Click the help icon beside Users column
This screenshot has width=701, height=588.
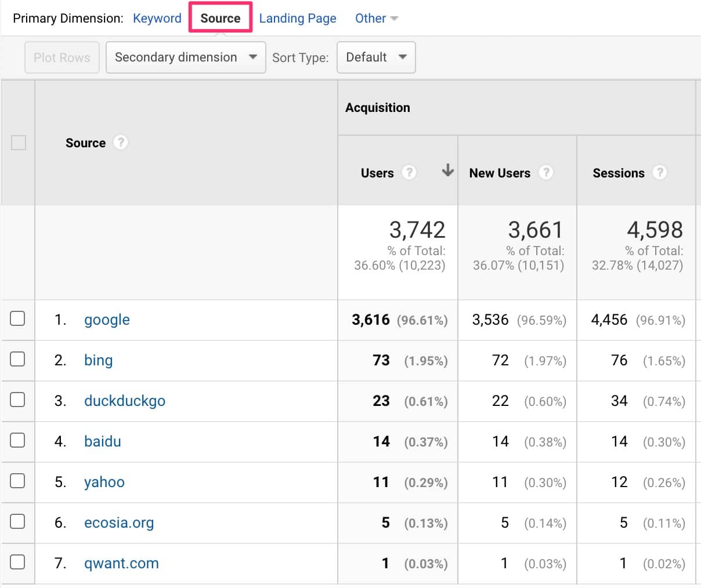[409, 173]
